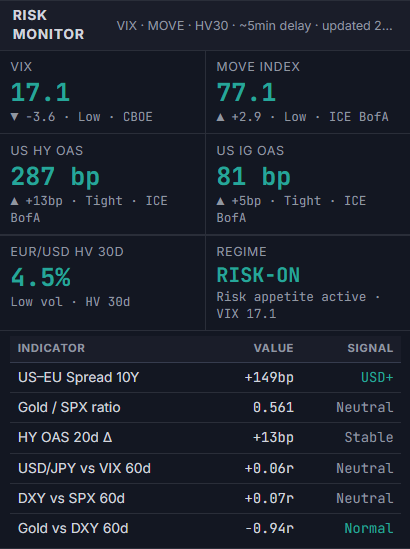Click the RISK MONITOR panel title
410x549 pixels.
[x=48, y=25]
